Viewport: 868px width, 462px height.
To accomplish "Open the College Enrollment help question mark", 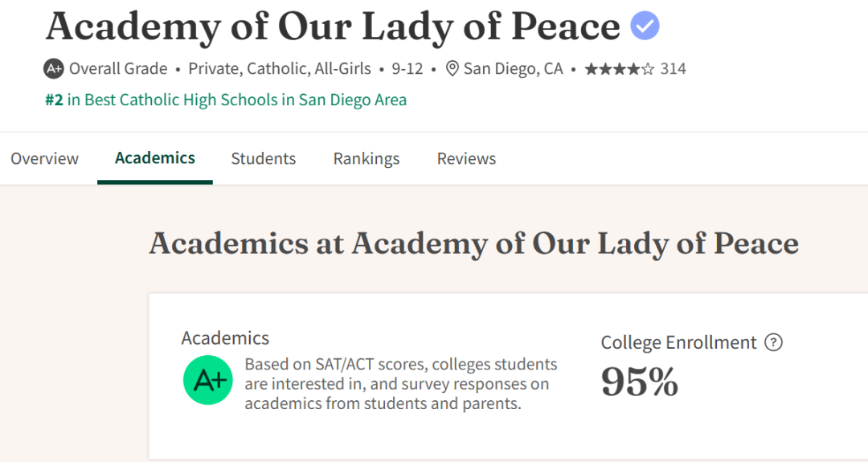I will click(x=773, y=343).
